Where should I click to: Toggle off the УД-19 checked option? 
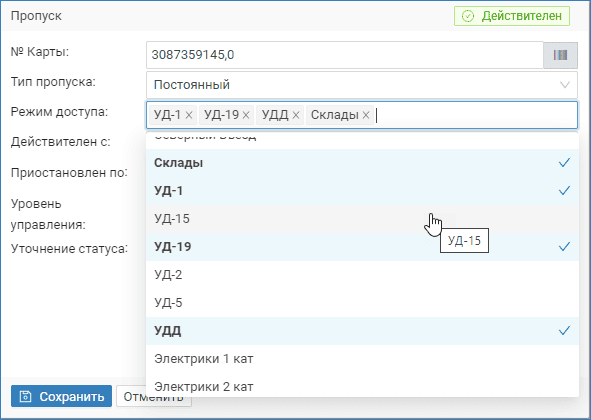pyautogui.click(x=362, y=247)
